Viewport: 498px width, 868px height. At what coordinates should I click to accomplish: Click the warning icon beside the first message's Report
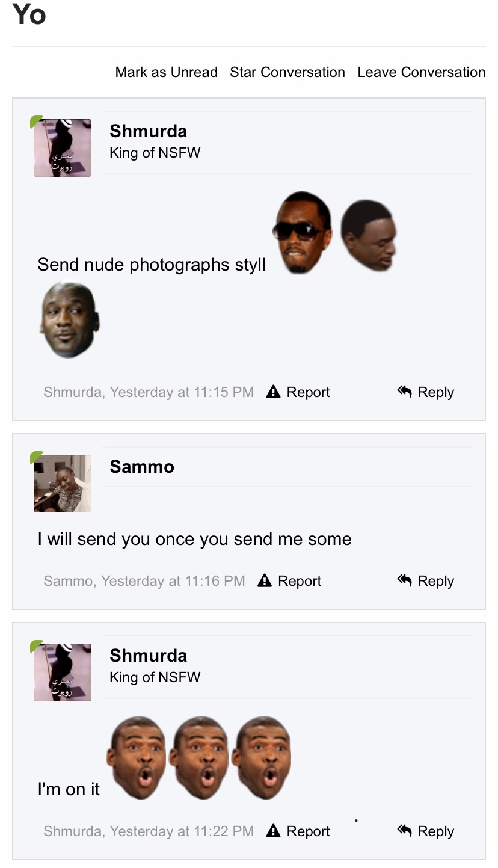coord(273,392)
